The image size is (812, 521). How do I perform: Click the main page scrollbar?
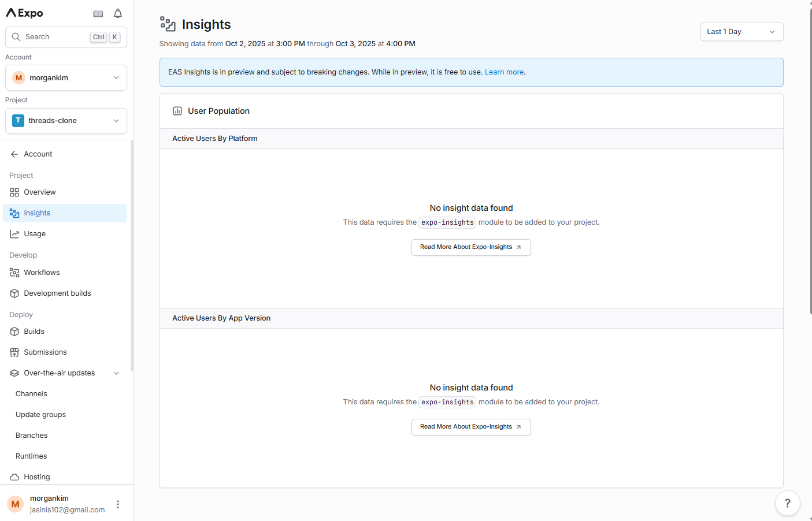(810, 162)
